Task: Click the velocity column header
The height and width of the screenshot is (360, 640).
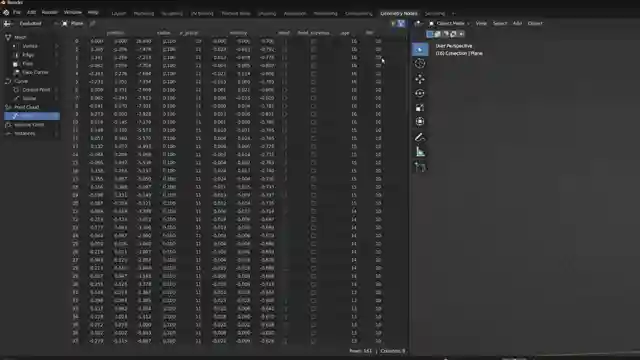Action: [x=238, y=33]
